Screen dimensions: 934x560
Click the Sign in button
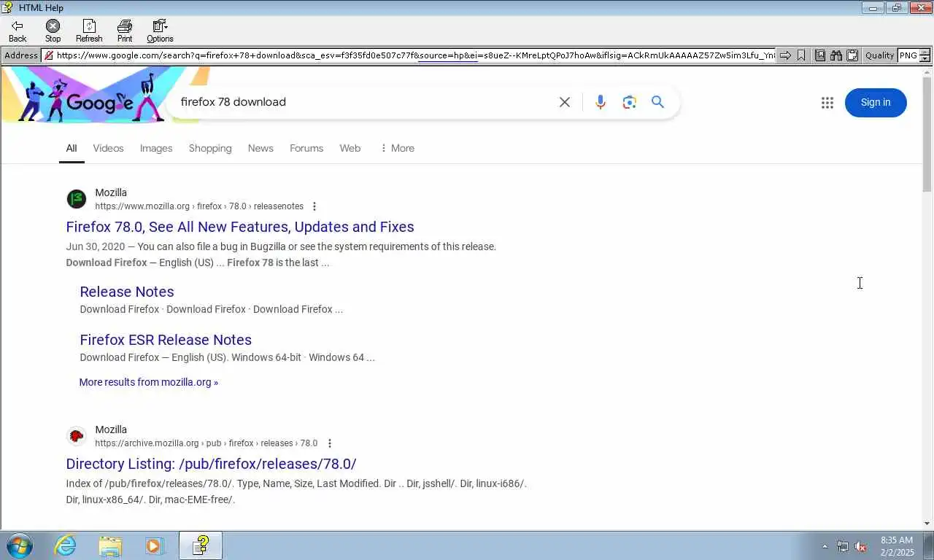[876, 103]
